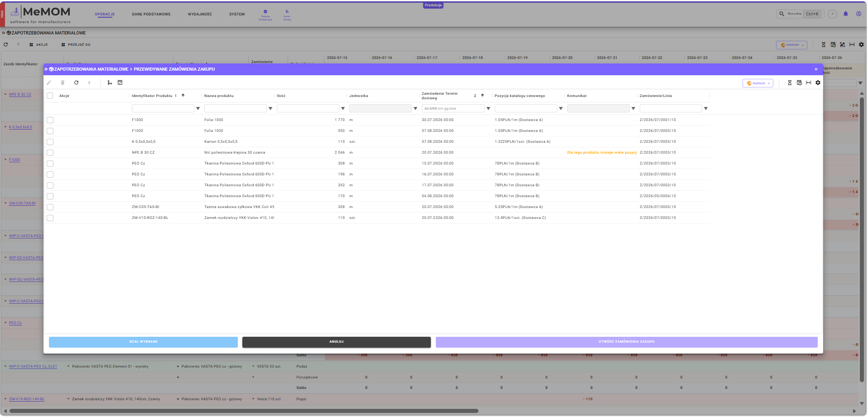Open the memom dropdown inside the dialog
Image resolution: width=868 pixels, height=417 pixels.
(x=758, y=83)
